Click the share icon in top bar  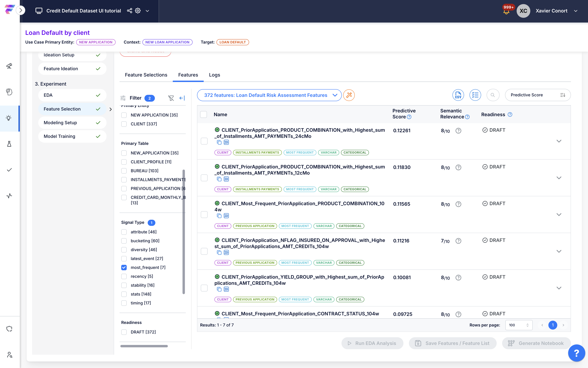(x=129, y=11)
